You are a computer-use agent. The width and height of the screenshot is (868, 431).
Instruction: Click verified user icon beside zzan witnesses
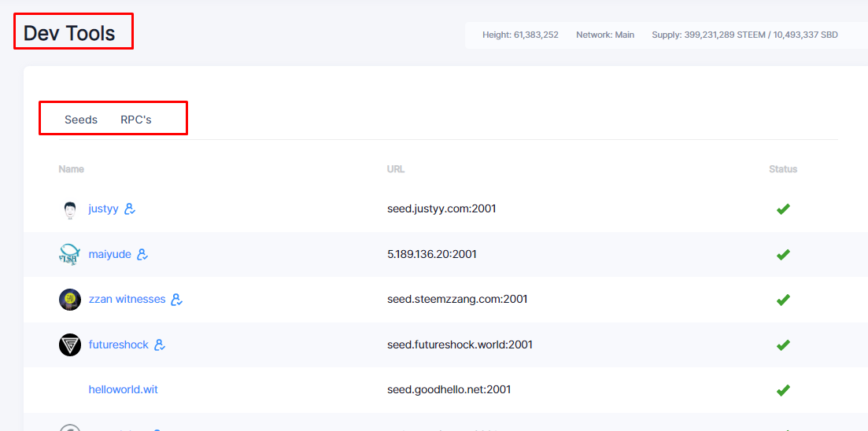176,300
